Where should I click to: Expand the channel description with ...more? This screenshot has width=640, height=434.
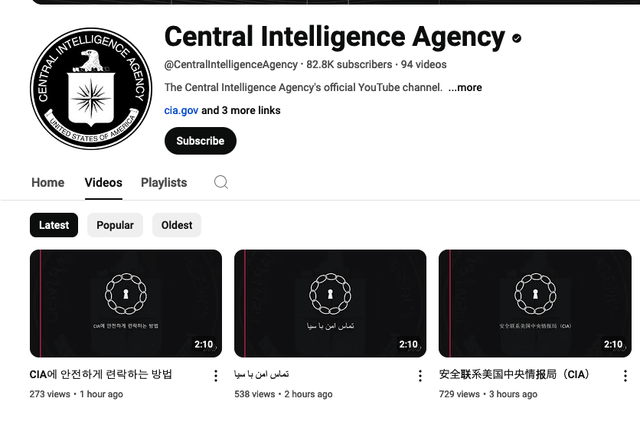pyautogui.click(x=465, y=87)
